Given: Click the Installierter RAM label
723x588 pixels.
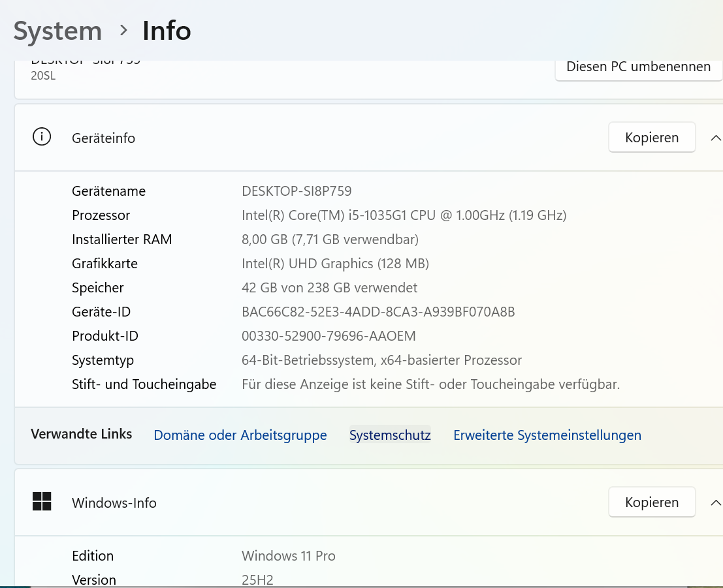Looking at the screenshot, I should tap(121, 239).
